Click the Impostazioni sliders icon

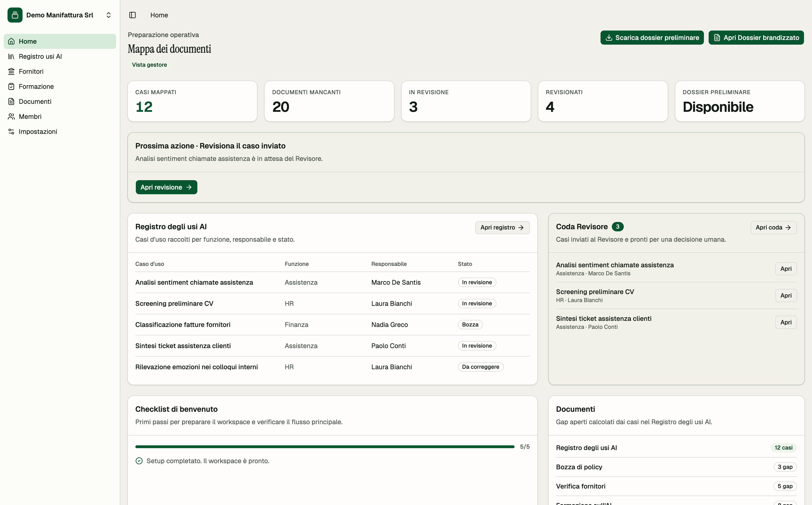11,132
